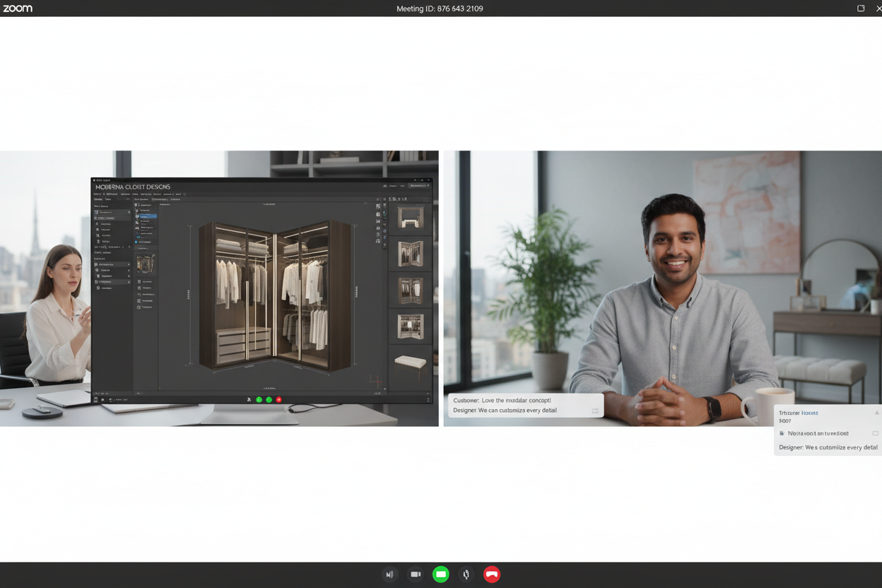The image size is (882, 588).
Task: Click the small icon right of the chat message
Action: tap(875, 433)
